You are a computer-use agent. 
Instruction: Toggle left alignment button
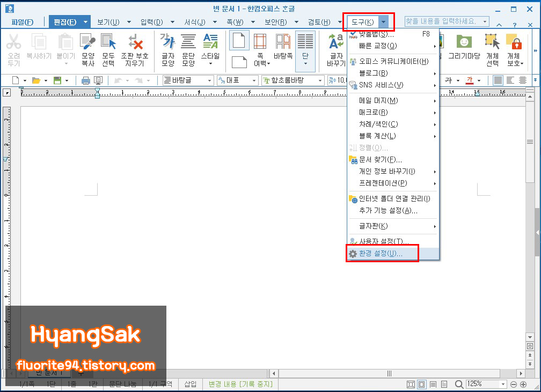tap(510, 80)
